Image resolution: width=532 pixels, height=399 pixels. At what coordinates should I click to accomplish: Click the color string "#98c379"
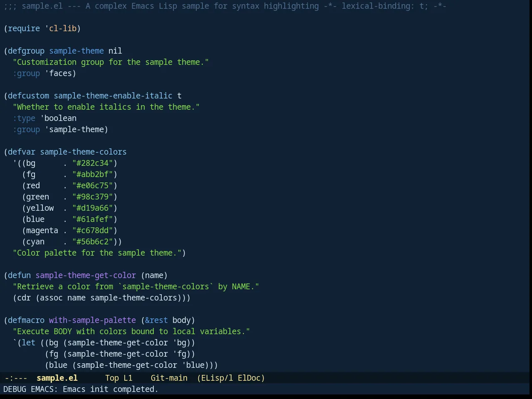tap(92, 197)
